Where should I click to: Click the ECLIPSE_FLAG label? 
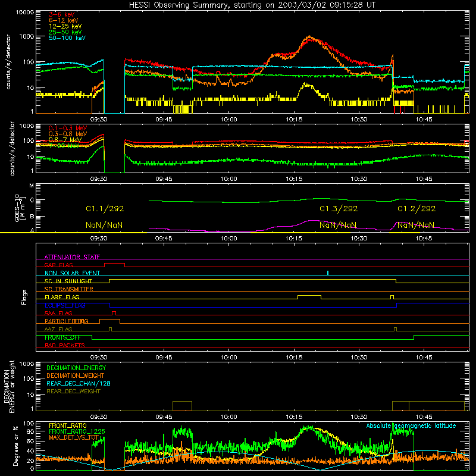(65, 305)
